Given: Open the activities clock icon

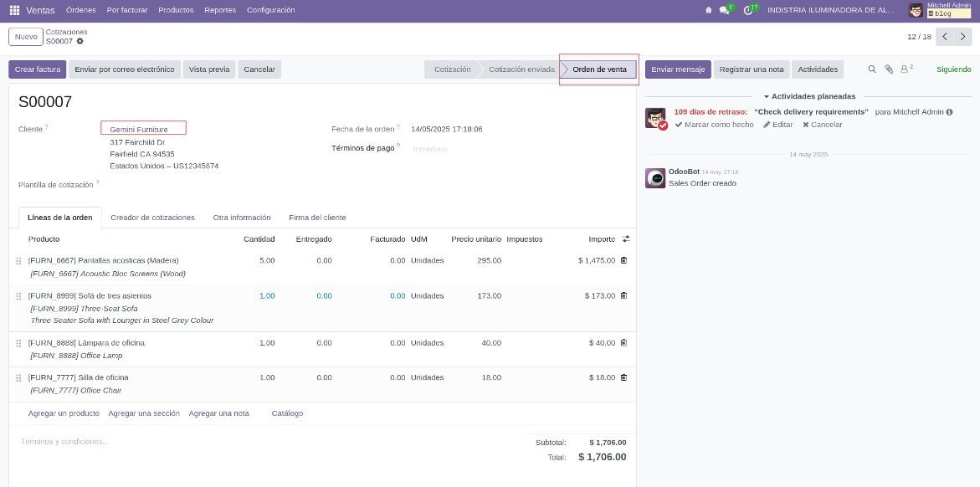Looking at the screenshot, I should coord(747,10).
